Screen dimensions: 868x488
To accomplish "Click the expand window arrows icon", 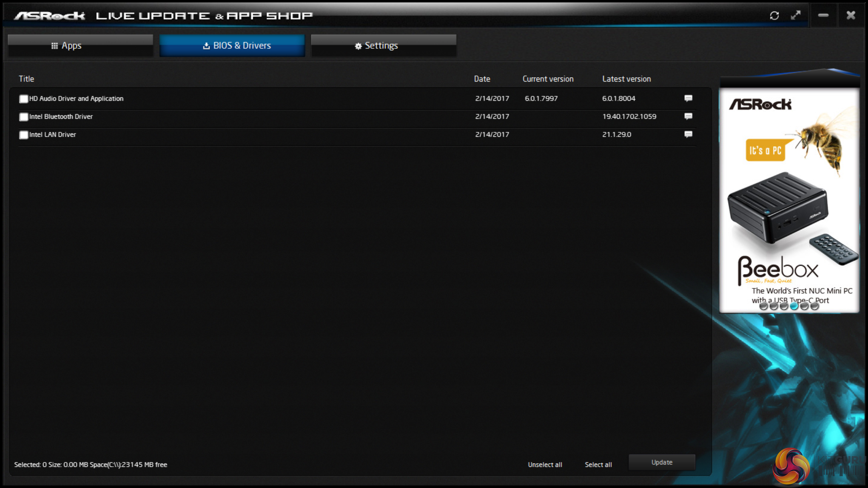I will tap(796, 16).
